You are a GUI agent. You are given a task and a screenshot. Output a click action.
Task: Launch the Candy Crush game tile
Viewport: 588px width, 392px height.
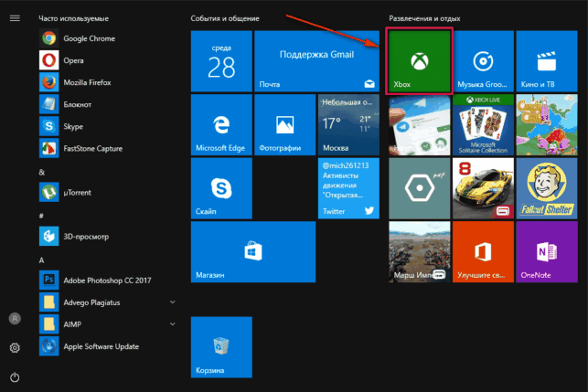[x=547, y=125]
